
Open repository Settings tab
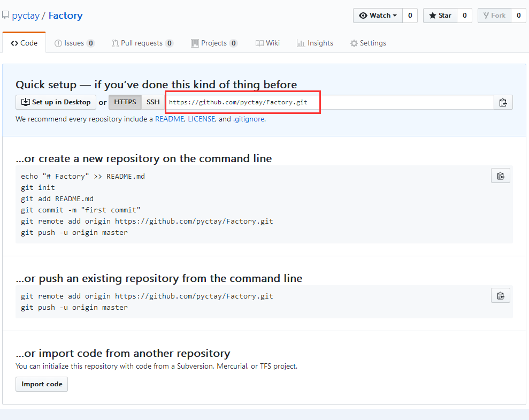[368, 43]
